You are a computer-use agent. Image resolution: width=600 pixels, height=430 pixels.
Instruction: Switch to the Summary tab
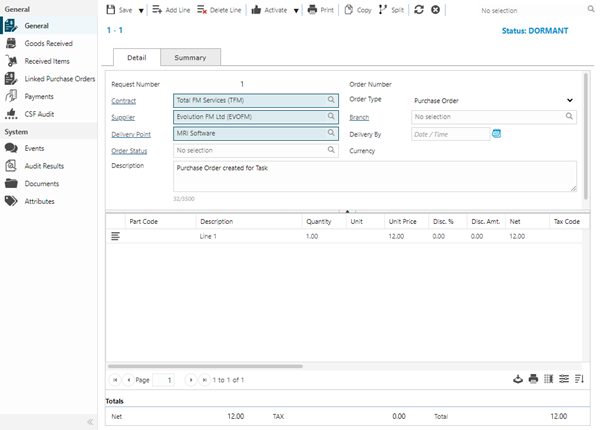point(190,58)
